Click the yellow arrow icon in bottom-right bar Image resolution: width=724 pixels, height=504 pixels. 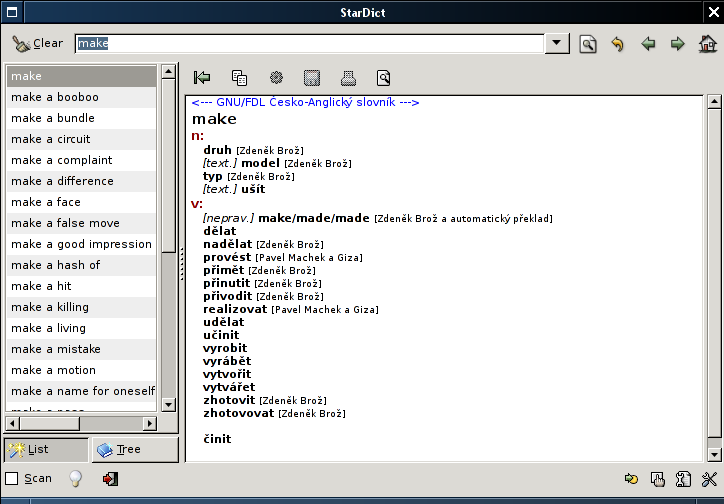pyautogui.click(x=631, y=479)
